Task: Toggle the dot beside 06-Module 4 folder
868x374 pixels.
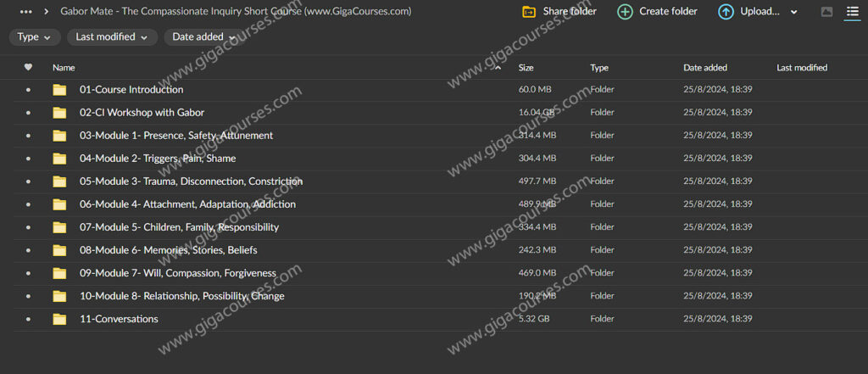Action: [28, 204]
